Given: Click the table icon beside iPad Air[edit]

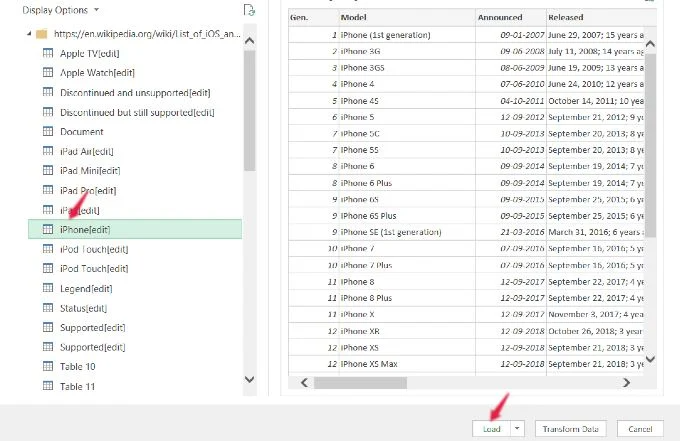Looking at the screenshot, I should [47, 151].
